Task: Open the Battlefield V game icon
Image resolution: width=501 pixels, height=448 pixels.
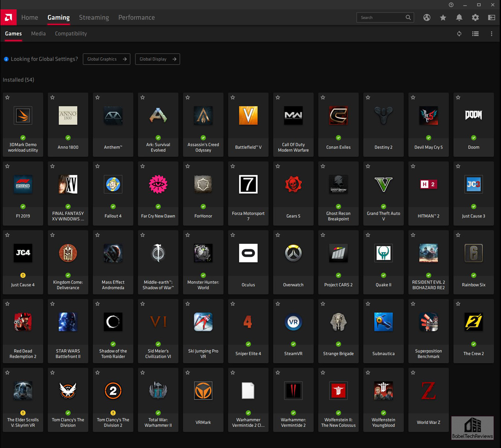Action: pyautogui.click(x=248, y=115)
